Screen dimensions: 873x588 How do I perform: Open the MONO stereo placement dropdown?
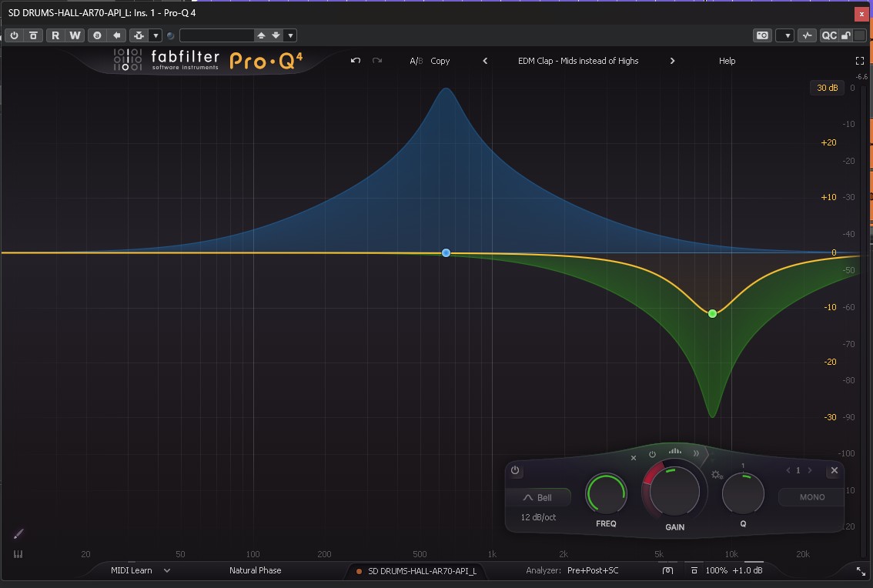pyautogui.click(x=810, y=496)
